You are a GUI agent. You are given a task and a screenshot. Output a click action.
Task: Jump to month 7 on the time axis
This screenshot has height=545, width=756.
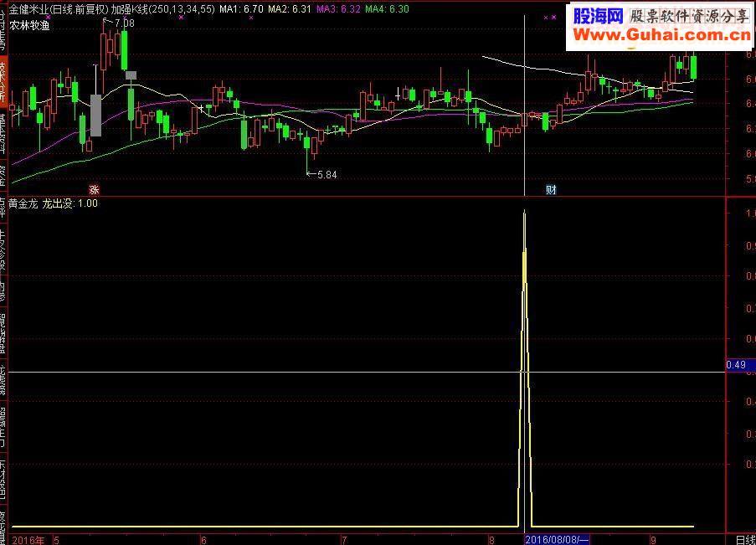coord(344,540)
